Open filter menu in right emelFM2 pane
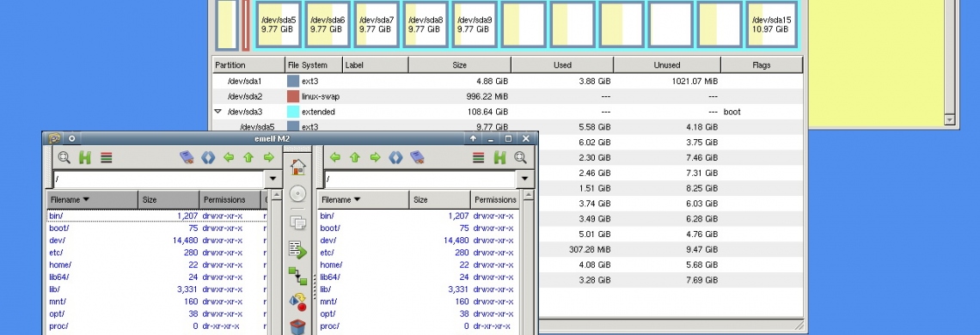The height and width of the screenshot is (335, 980). [x=479, y=157]
